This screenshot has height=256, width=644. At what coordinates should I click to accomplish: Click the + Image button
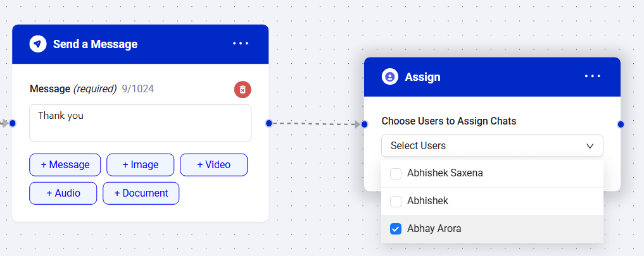[x=141, y=164]
